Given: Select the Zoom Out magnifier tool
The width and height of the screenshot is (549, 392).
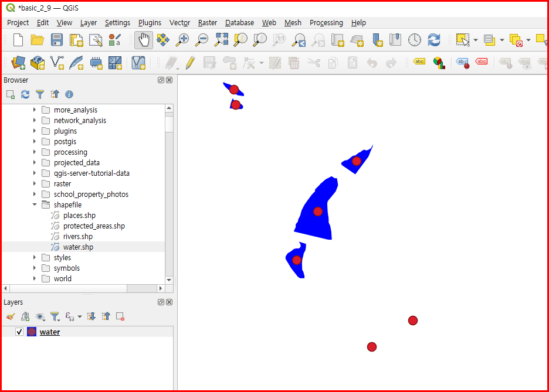Looking at the screenshot, I should pyautogui.click(x=202, y=40).
